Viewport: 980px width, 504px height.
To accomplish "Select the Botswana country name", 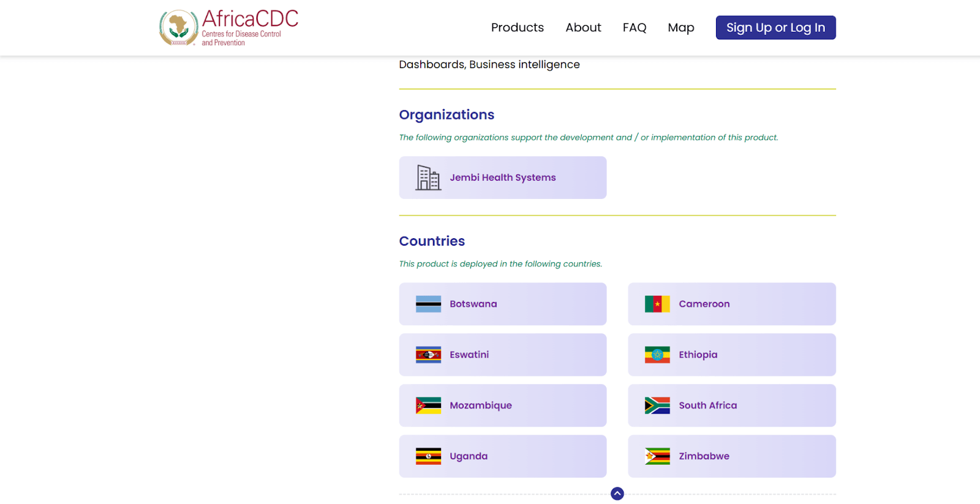I will (473, 304).
